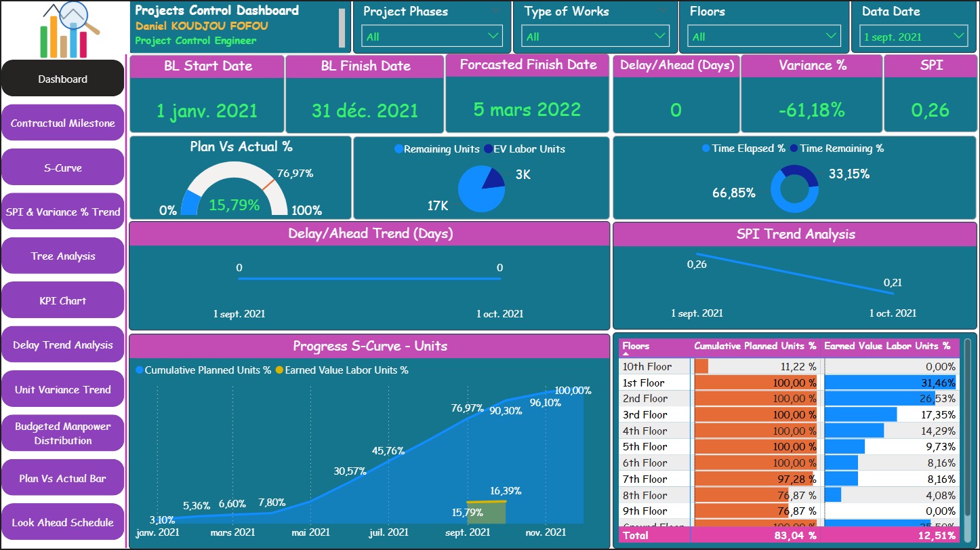Click the EV Labor Units legend dot
This screenshot has height=550, width=980.
pos(489,149)
